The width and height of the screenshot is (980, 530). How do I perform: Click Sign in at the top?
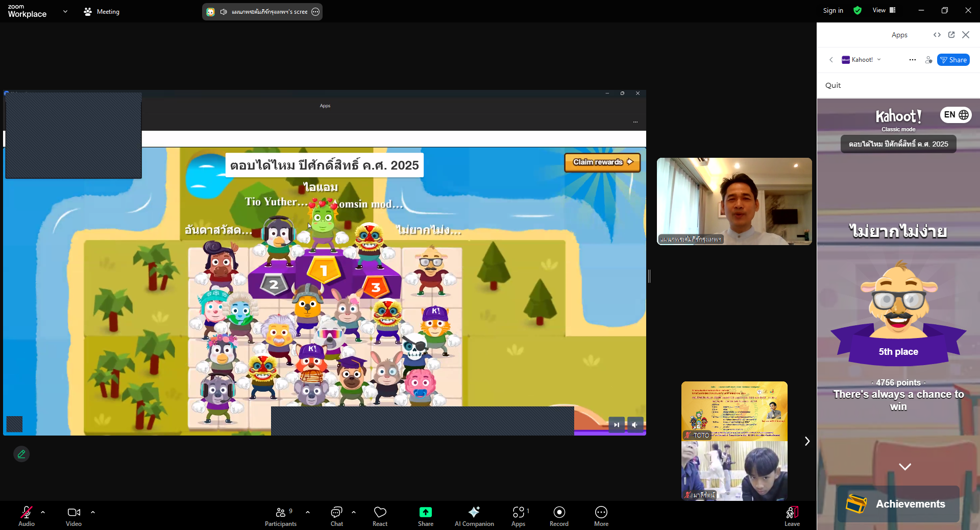click(x=833, y=10)
